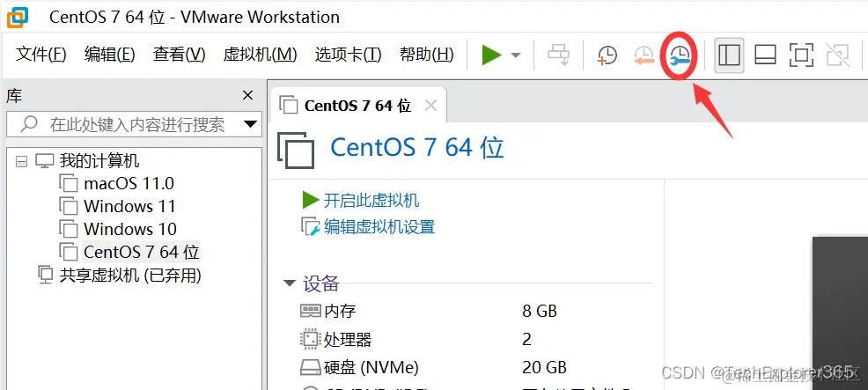The height and width of the screenshot is (390, 868).
Task: Open the library search filter dropdown arrow
Action: coord(251,124)
